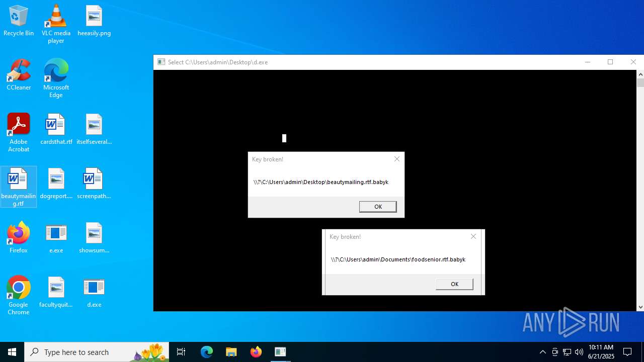644x362 pixels.
Task: Select the beautymailing.rtf file icon
Action: pos(19,187)
